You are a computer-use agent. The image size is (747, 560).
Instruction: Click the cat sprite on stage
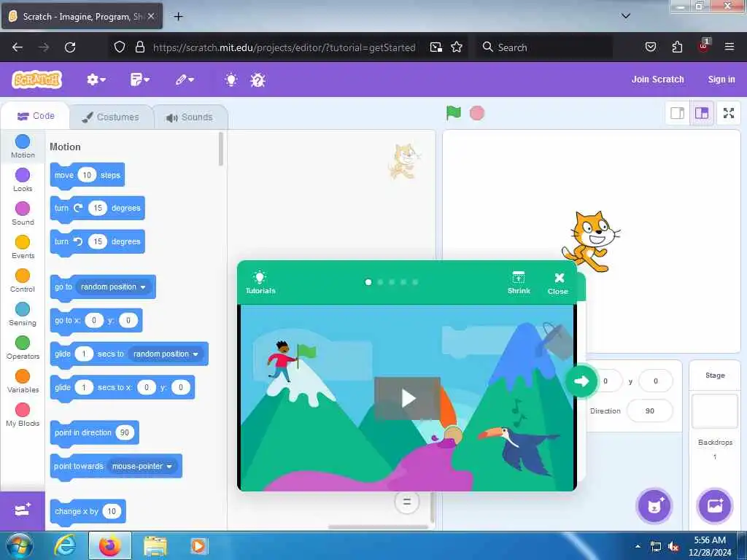coord(591,241)
